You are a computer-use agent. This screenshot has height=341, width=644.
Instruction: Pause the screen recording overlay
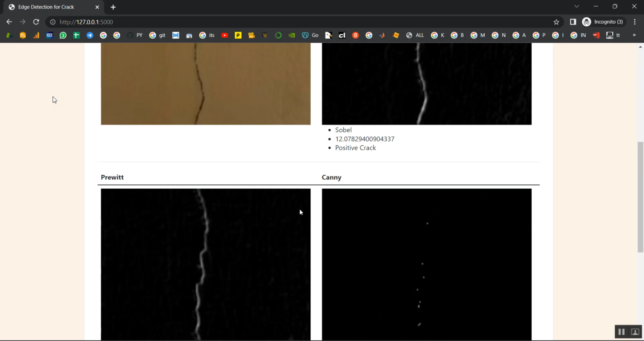click(621, 332)
